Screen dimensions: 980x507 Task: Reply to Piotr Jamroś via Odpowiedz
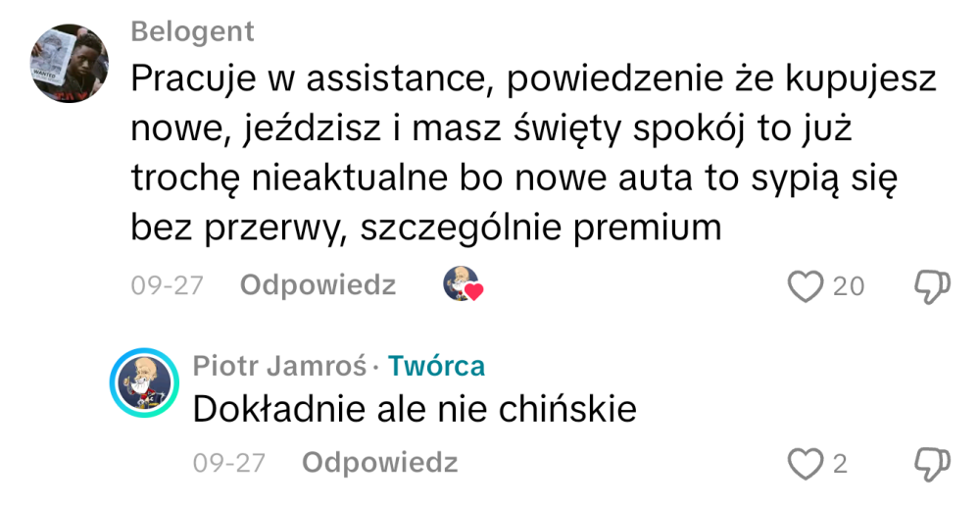[380, 462]
